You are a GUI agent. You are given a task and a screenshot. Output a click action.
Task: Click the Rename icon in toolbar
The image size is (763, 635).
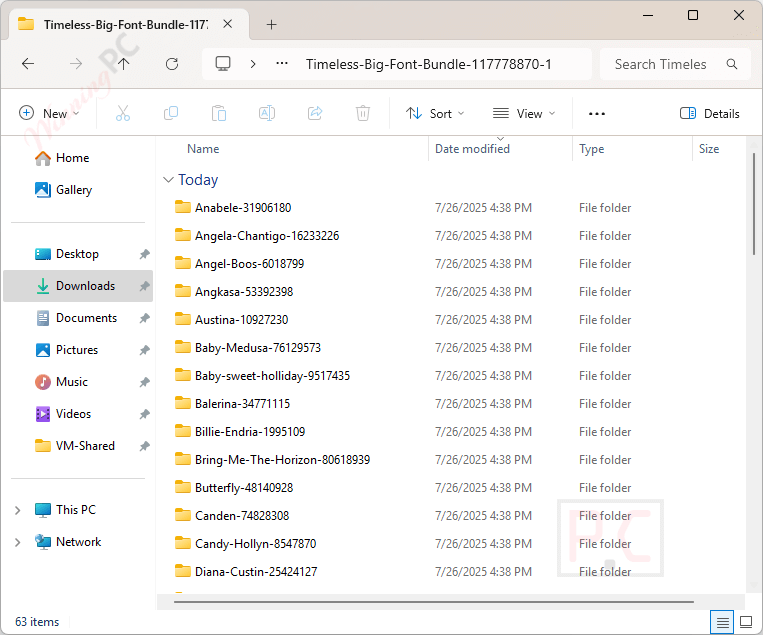[267, 113]
